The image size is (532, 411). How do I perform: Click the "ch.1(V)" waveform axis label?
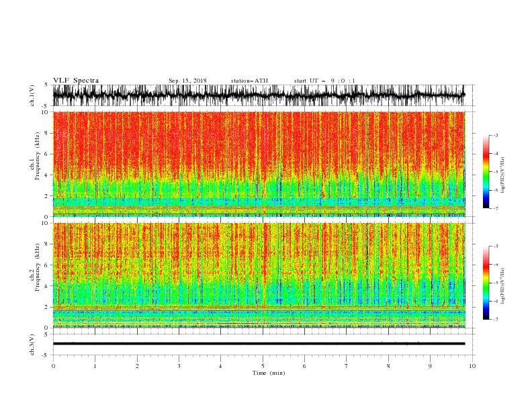[32, 95]
